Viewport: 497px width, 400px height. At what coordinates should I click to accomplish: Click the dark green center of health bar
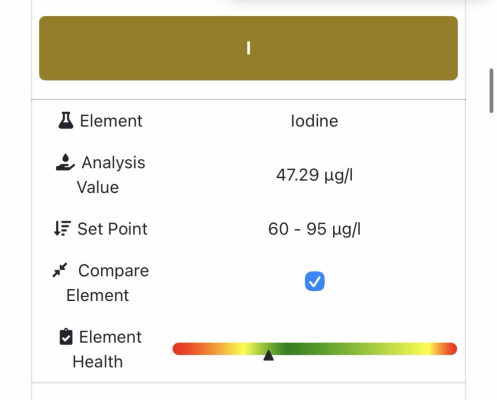[287, 349]
